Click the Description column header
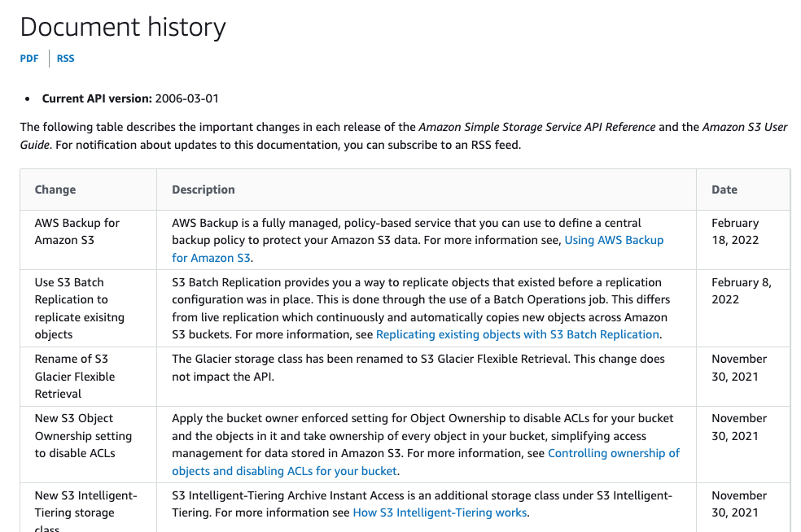 tap(203, 189)
